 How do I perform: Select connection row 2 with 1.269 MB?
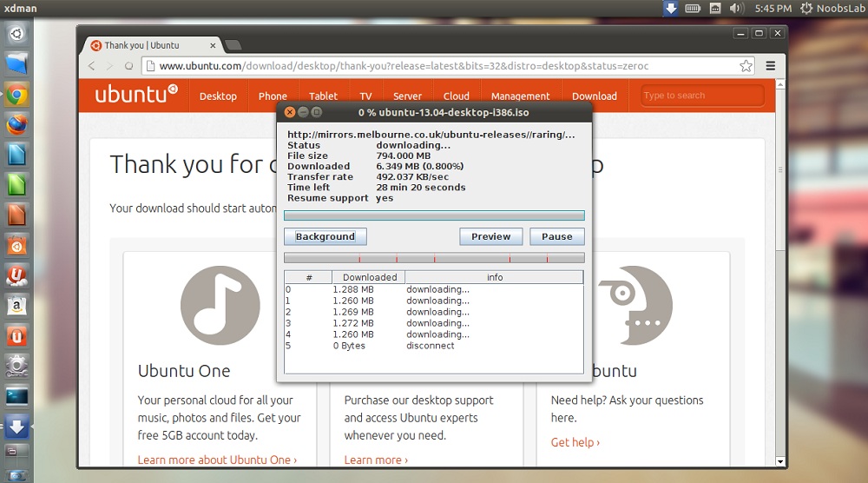[434, 312]
